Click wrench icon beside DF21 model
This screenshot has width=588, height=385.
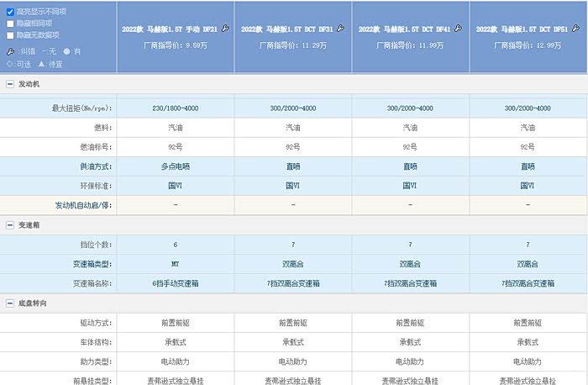(225, 28)
